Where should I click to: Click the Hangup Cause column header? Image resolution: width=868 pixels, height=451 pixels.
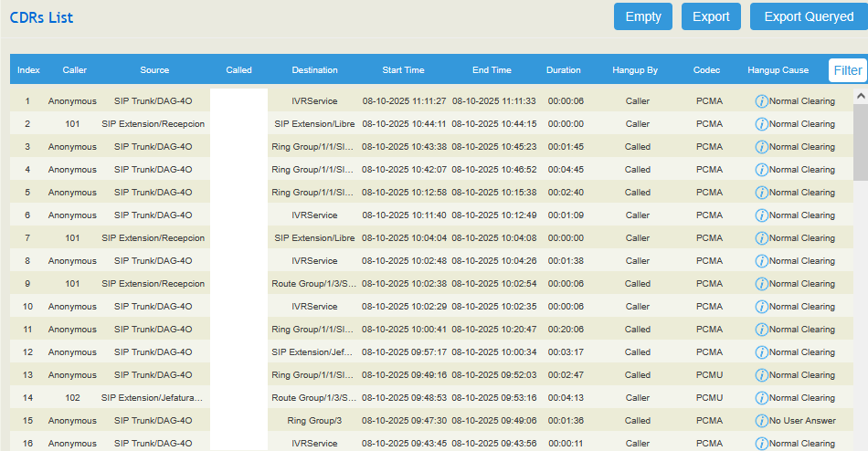coord(778,70)
